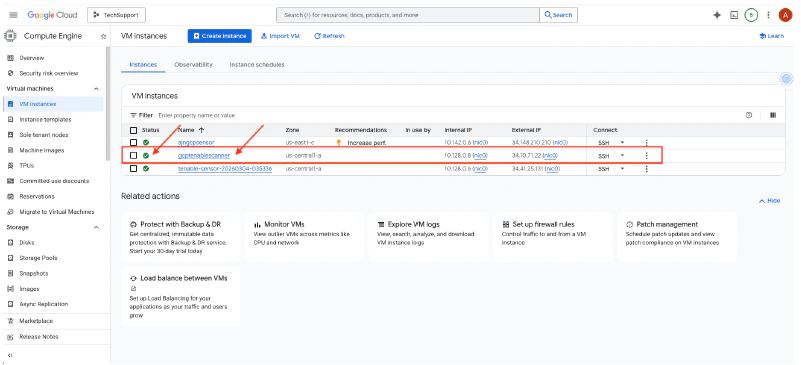The height and width of the screenshot is (365, 801).
Task: Activate Cloud Shell terminal icon
Action: click(x=734, y=15)
